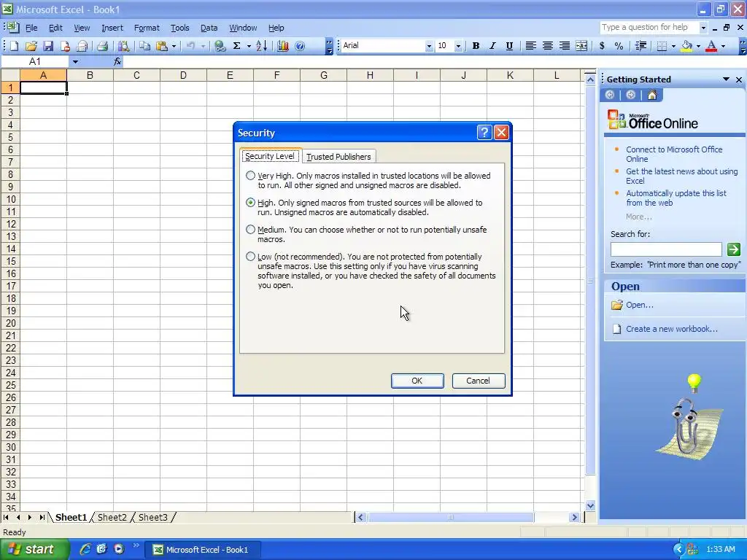Toggle Underline formatting

[509, 46]
